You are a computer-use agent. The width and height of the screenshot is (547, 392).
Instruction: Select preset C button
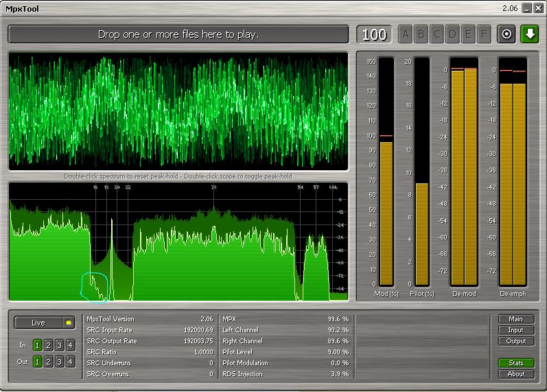click(437, 34)
